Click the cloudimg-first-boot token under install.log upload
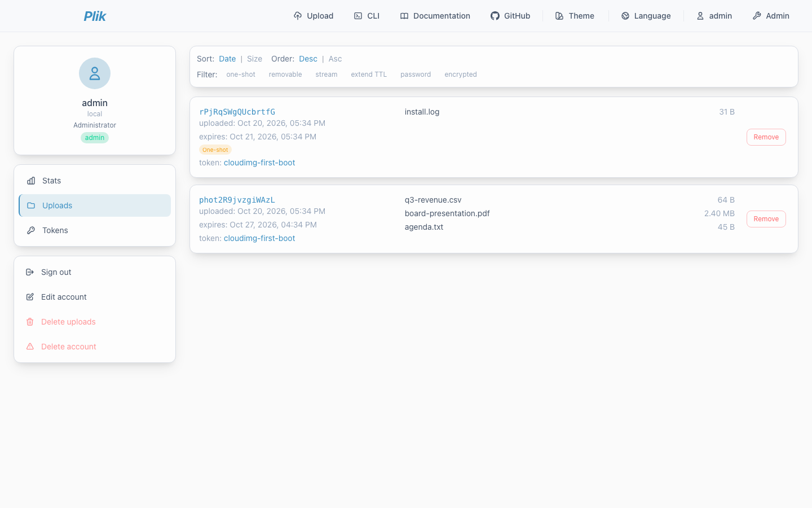This screenshot has width=812, height=508. pos(259,163)
